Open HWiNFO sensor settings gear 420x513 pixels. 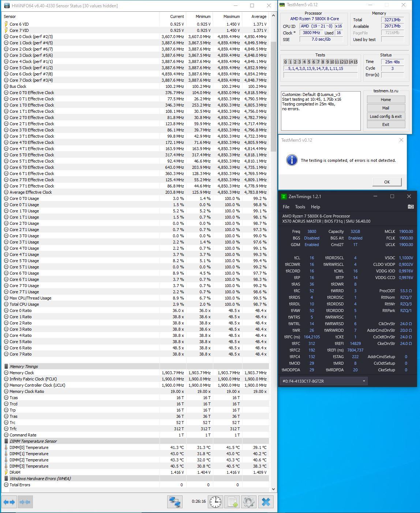pyautogui.click(x=248, y=502)
